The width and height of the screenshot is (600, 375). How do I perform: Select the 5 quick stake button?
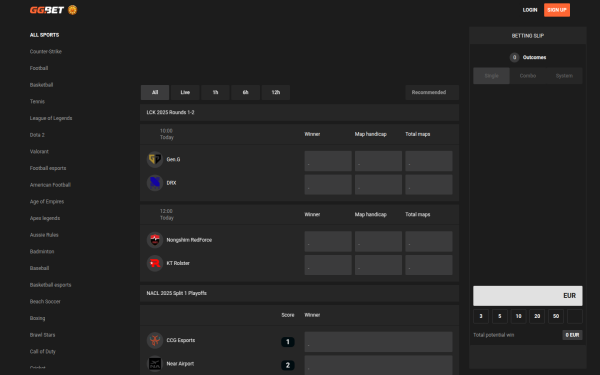[x=500, y=316]
